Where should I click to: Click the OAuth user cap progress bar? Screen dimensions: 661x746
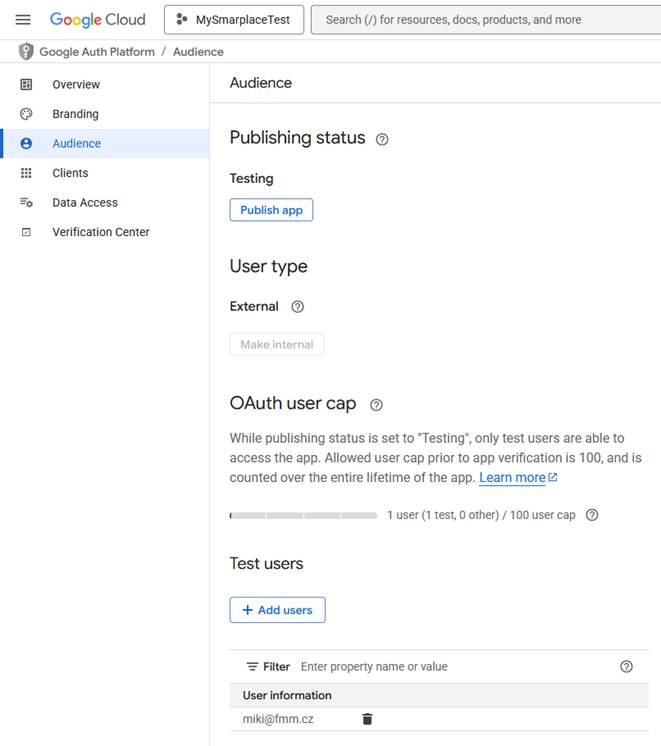click(303, 516)
